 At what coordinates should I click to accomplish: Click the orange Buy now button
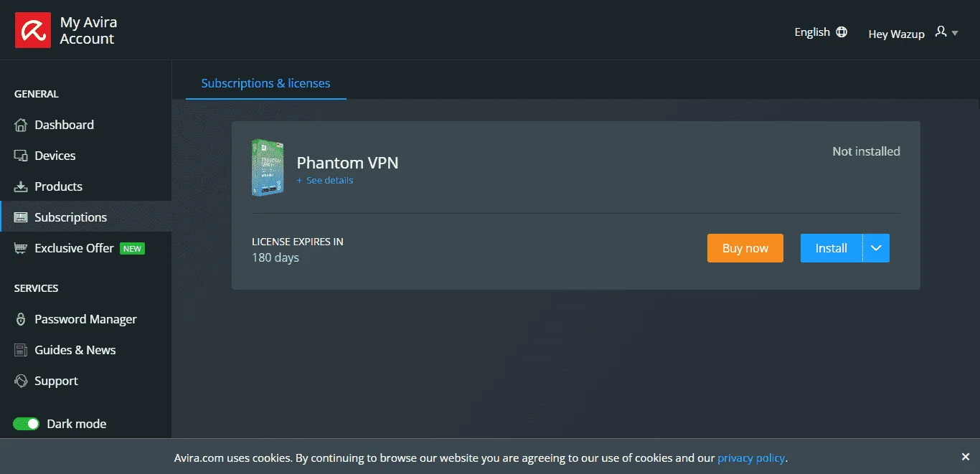(x=745, y=248)
